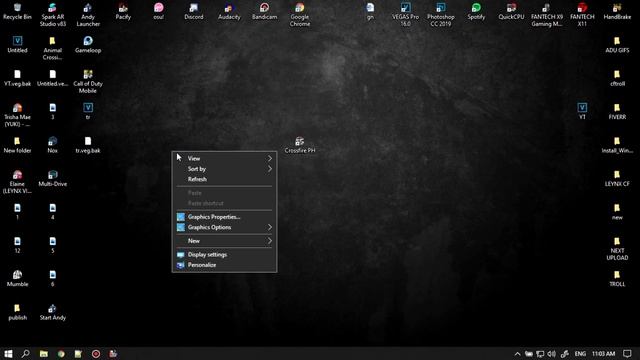Select the Andy Launcher desktop icon
Screen dimensions: 640x360
pyautogui.click(x=88, y=14)
